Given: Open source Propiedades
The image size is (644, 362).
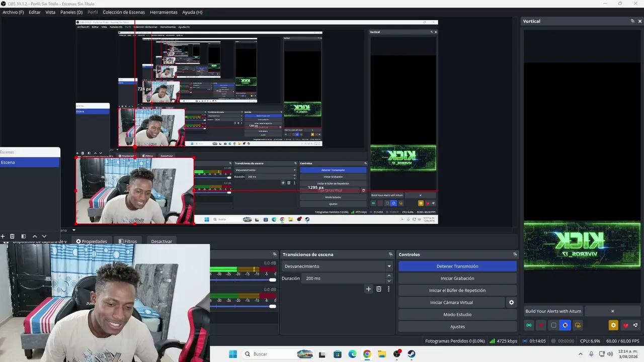Looking at the screenshot, I should (x=92, y=241).
